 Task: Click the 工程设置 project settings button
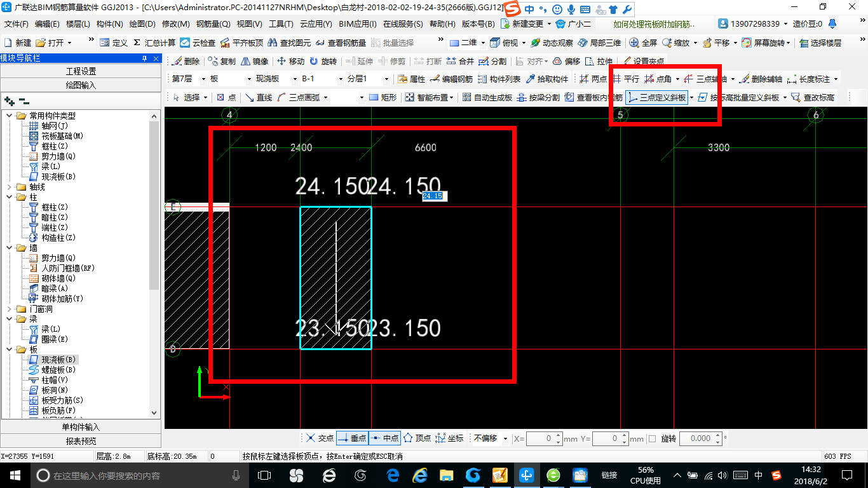81,71
